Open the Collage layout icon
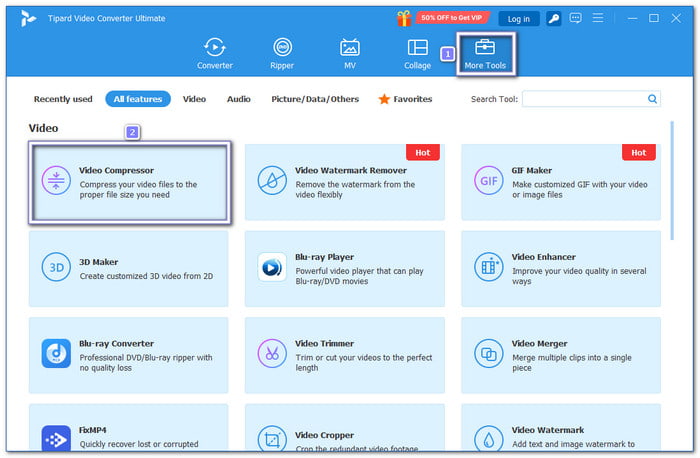Image resolution: width=700 pixels, height=458 pixels. (x=417, y=47)
